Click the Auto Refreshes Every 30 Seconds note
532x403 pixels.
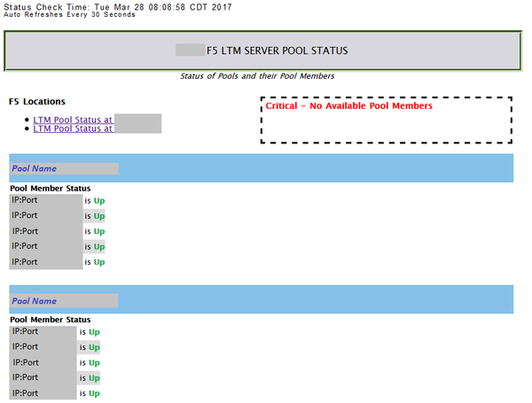69,14
